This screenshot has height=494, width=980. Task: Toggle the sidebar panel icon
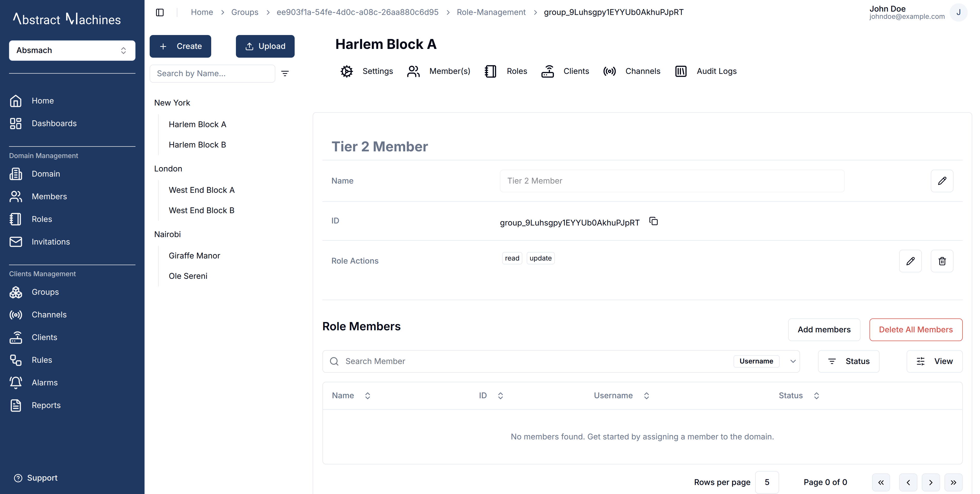pyautogui.click(x=160, y=12)
